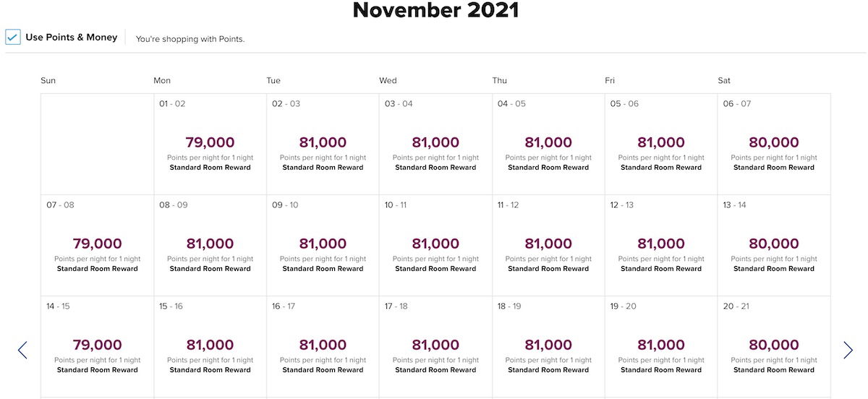Choose Sunday 14 - 15 for 79,000 points
The image size is (868, 399).
[x=97, y=346]
